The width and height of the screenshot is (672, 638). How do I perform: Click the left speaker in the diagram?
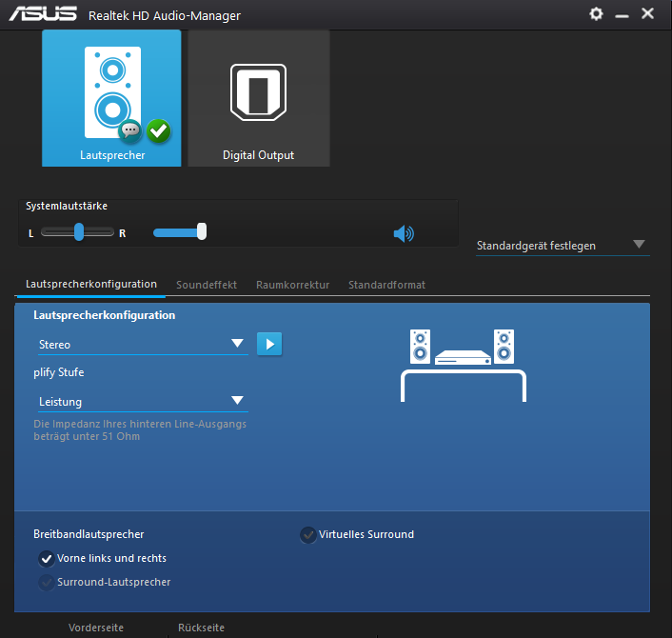pyautogui.click(x=420, y=347)
